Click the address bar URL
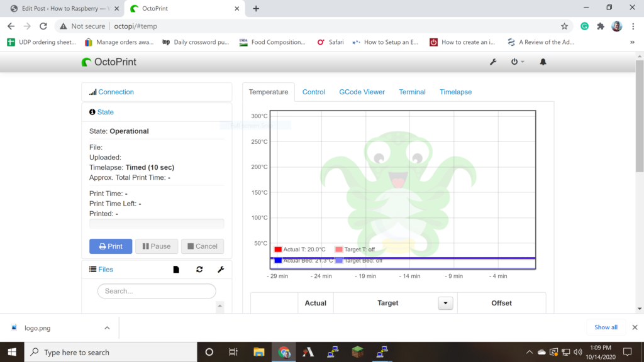The height and width of the screenshot is (362, 644). (x=136, y=26)
